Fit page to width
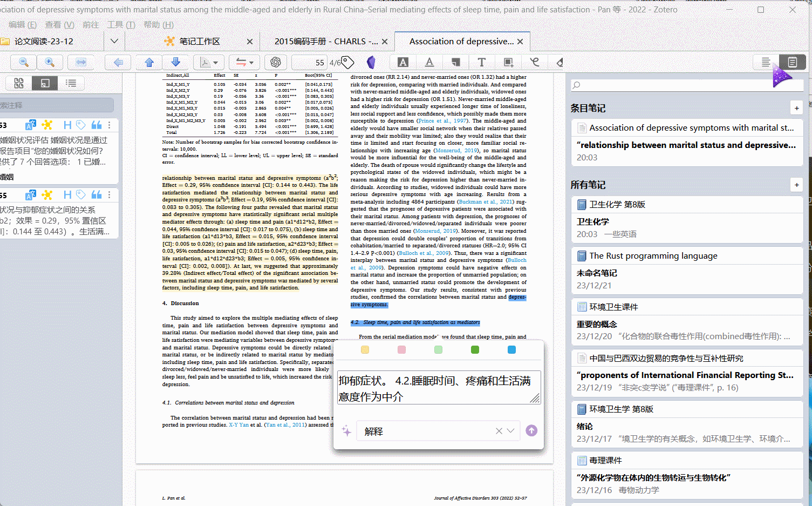This screenshot has width=812, height=506. click(x=81, y=62)
